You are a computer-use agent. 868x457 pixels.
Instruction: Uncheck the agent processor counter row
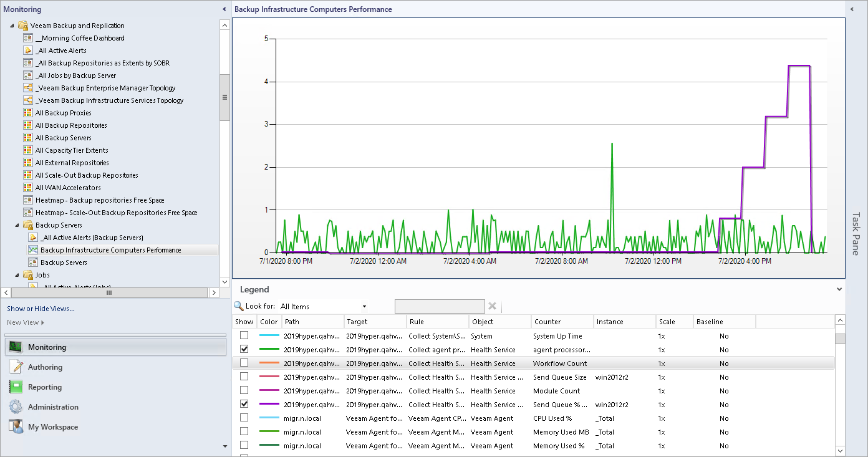[x=244, y=349]
